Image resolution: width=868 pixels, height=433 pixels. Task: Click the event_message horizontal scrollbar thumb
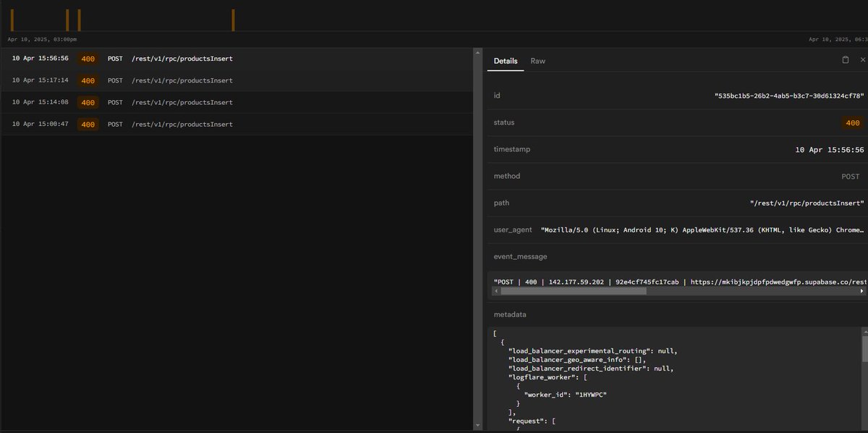574,291
